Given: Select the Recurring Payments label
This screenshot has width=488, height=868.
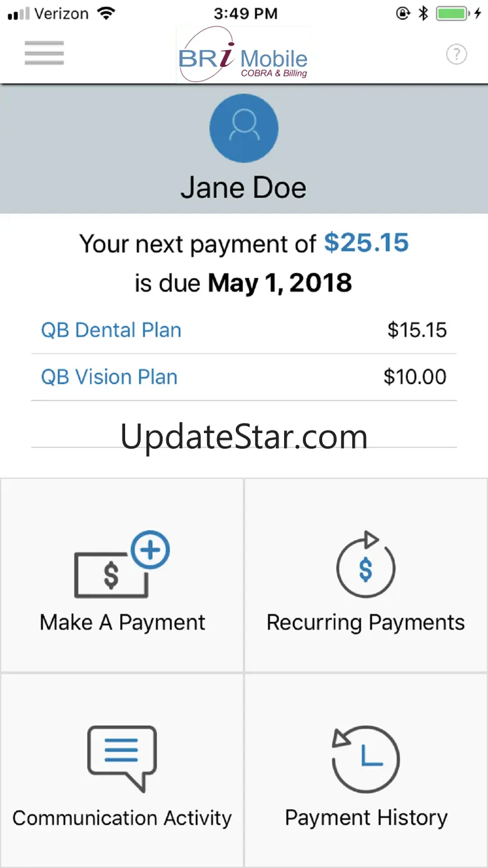Looking at the screenshot, I should [x=366, y=623].
